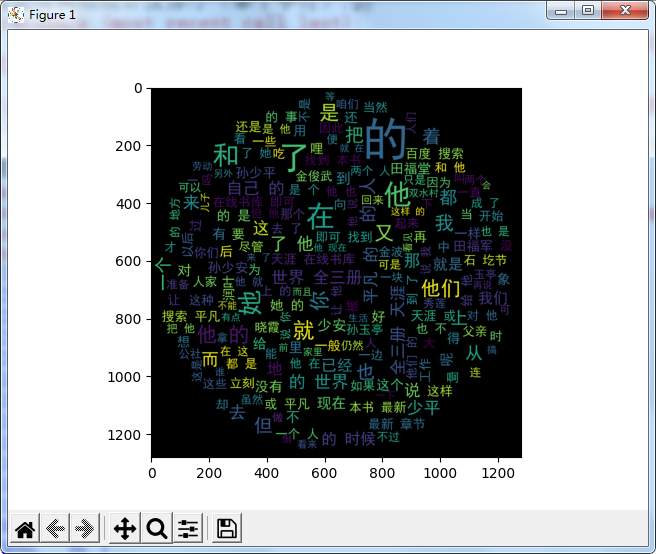This screenshot has height=554, width=656.
Task: Go back to the previous view
Action: pos(55,528)
